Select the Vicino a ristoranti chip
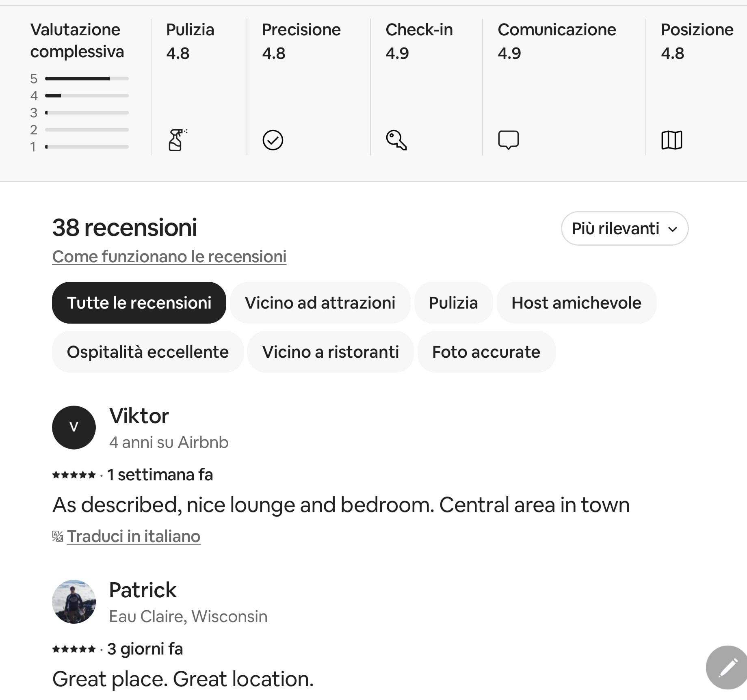The width and height of the screenshot is (747, 700). pos(330,352)
